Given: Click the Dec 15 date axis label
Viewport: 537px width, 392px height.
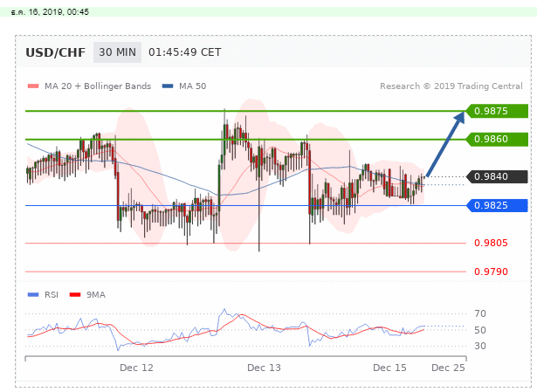Looking at the screenshot, I should click(x=389, y=368).
